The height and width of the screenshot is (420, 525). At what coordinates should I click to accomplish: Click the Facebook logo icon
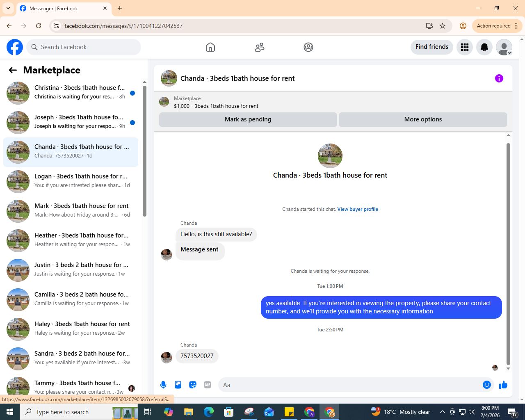coord(15,47)
